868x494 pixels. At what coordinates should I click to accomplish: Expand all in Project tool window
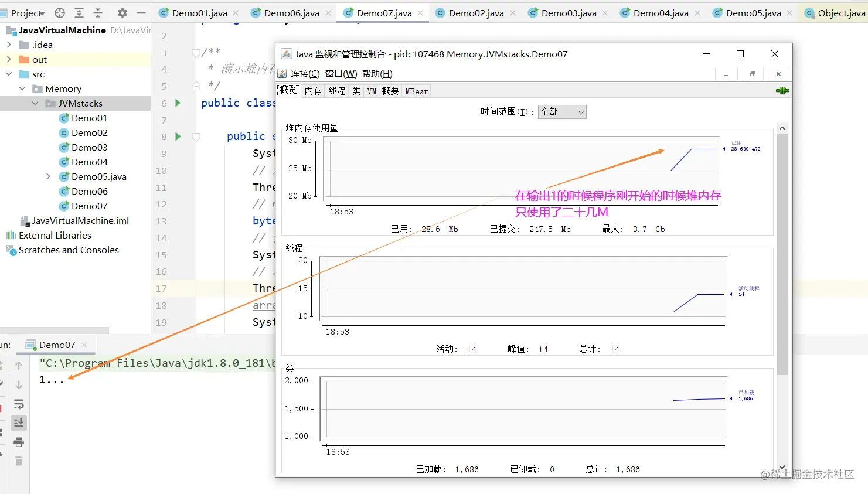tap(79, 13)
